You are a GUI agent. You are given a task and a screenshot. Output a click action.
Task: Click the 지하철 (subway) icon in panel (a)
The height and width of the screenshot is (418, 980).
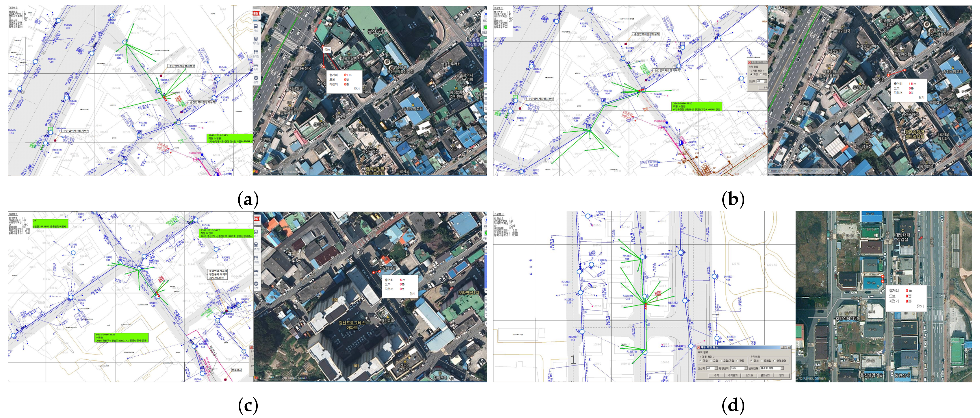tap(256, 39)
